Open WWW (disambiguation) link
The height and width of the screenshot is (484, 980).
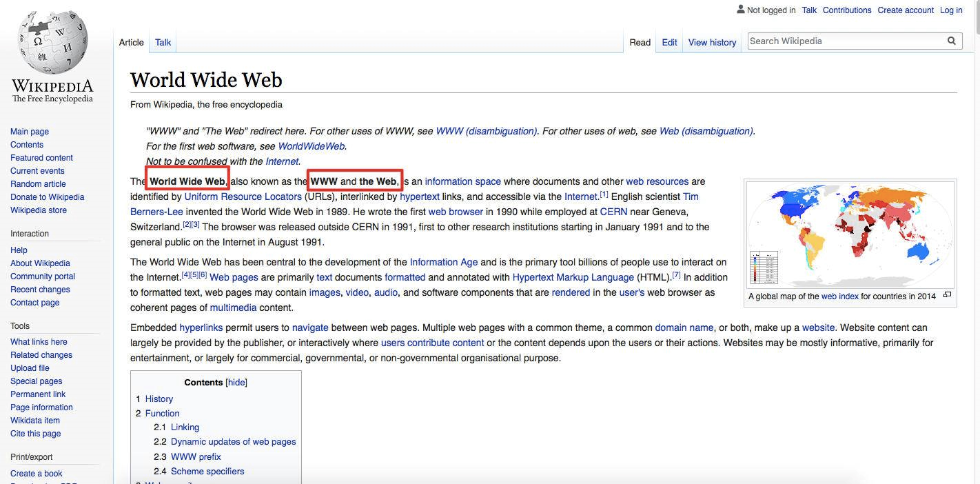(487, 131)
